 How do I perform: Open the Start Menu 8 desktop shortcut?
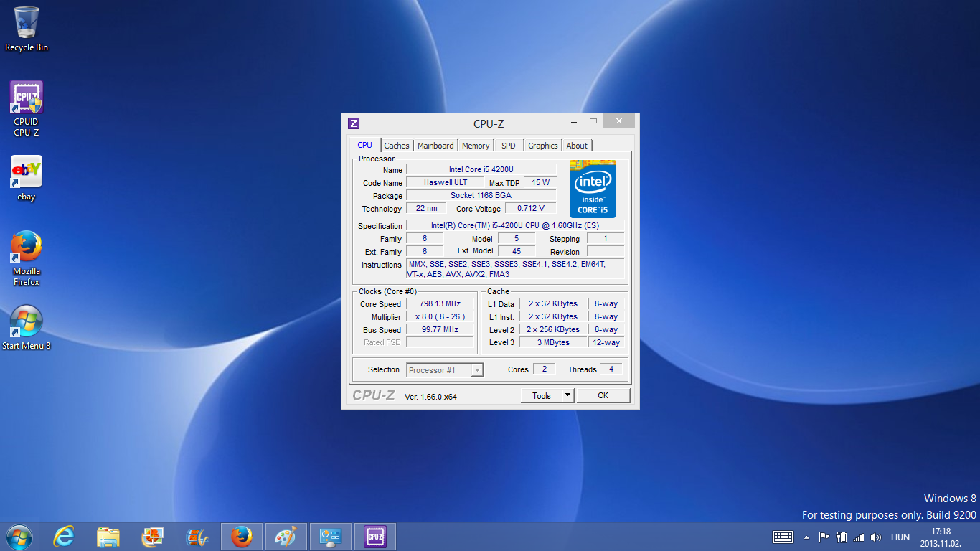27,328
